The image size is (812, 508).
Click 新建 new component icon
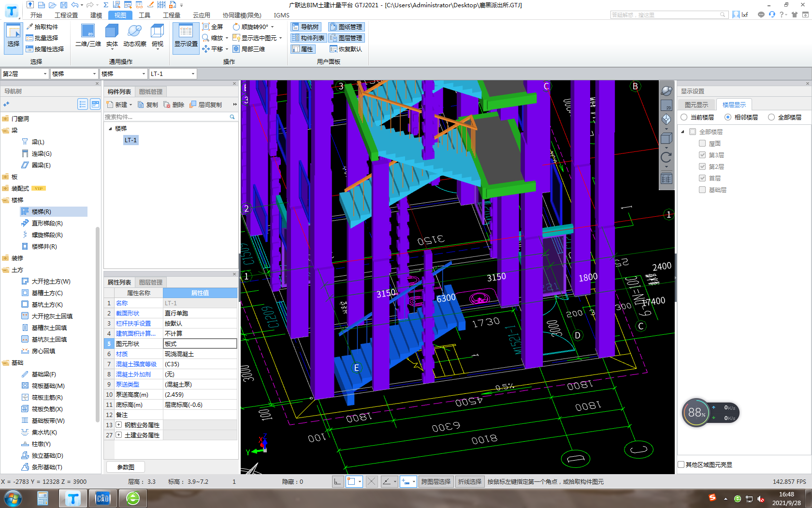(110, 105)
